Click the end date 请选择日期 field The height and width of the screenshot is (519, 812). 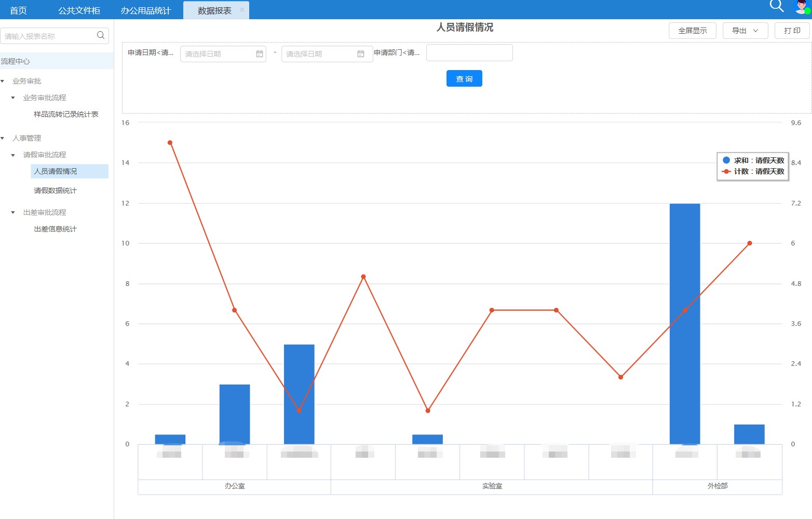[327, 54]
